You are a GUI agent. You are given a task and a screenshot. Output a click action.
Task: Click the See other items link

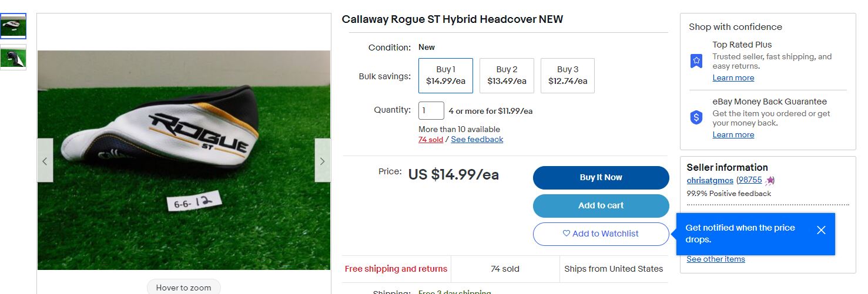[715, 259]
